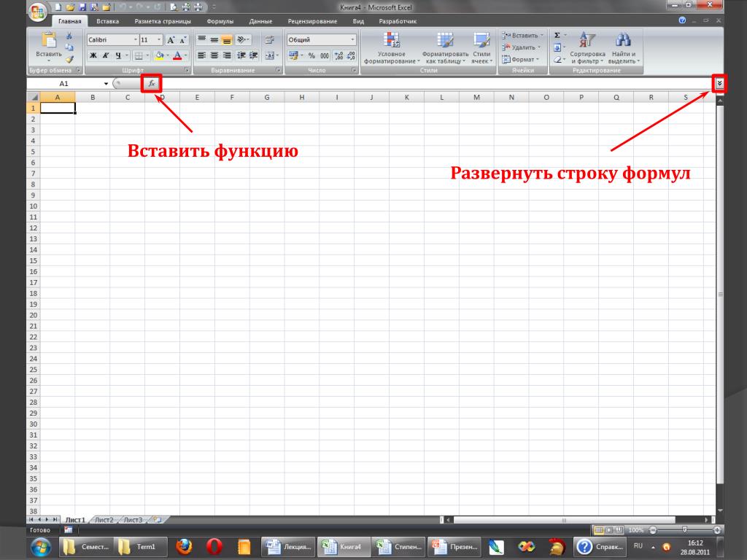Align text left in cell
Screen dimensions: 747x560
click(201, 55)
